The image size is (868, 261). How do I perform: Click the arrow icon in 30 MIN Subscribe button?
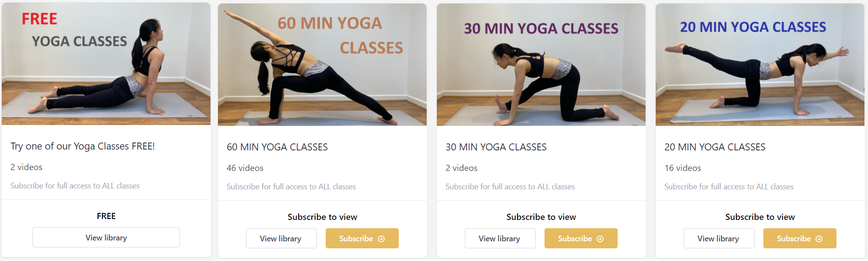pyautogui.click(x=600, y=239)
